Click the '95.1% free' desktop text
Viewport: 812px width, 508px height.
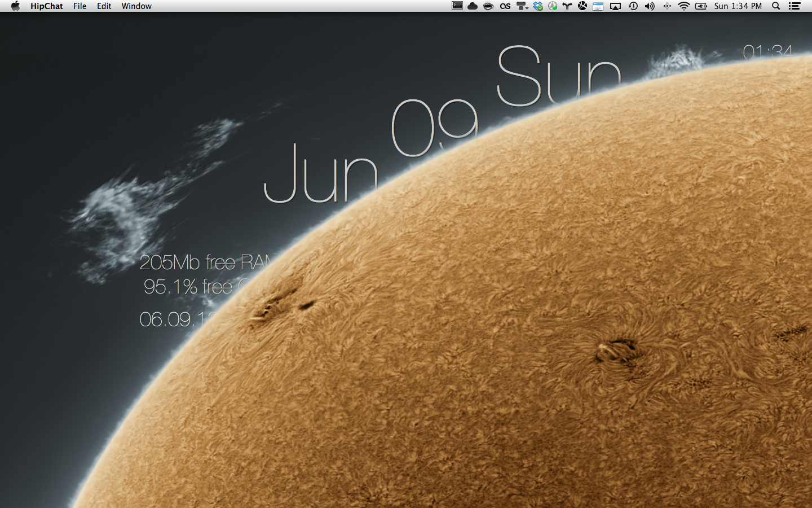click(188, 287)
